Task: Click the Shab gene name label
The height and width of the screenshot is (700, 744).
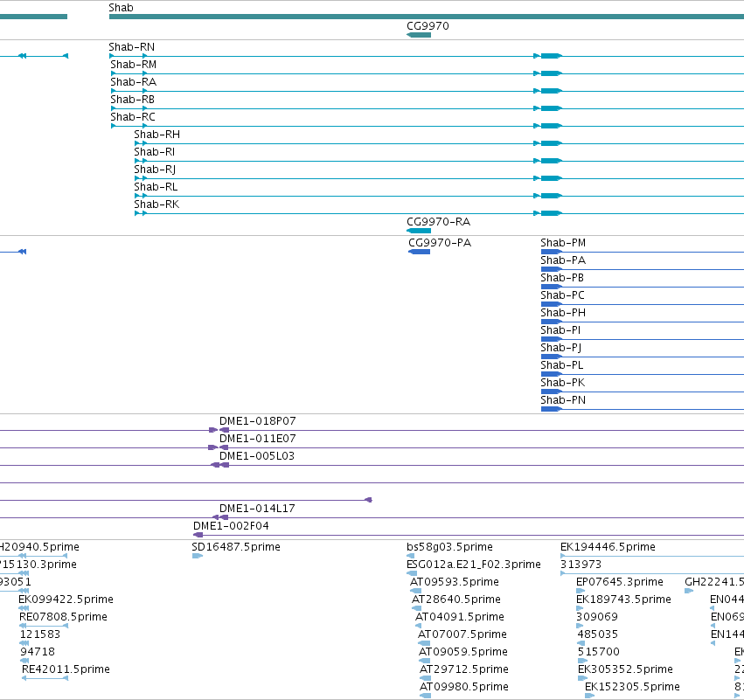Action: [x=121, y=8]
